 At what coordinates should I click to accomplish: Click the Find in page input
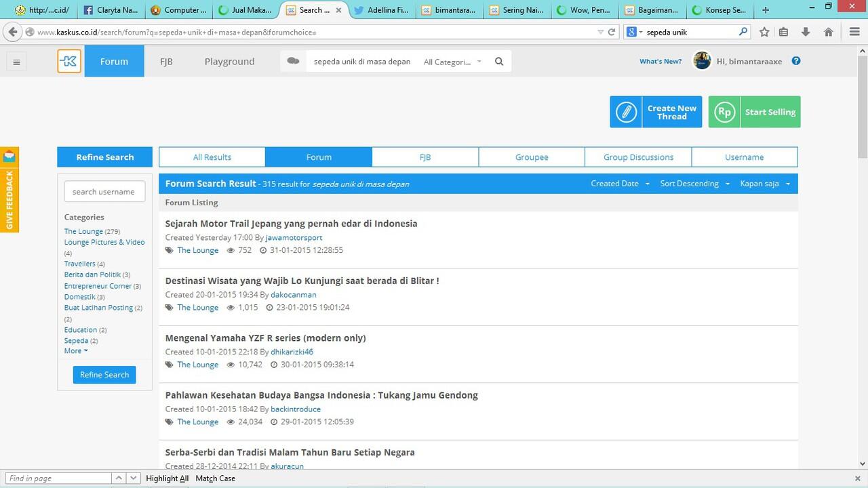(x=57, y=479)
